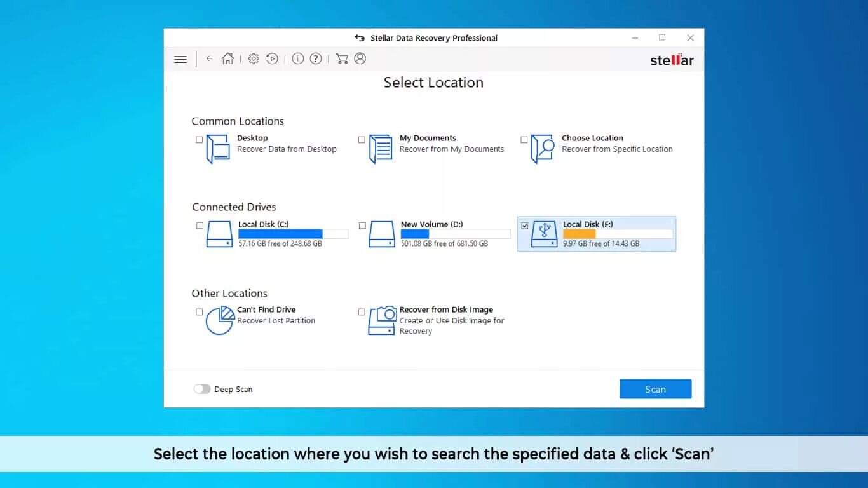868x488 pixels.
Task: Click the 'Local Disk (F:)' label
Action: 588,224
